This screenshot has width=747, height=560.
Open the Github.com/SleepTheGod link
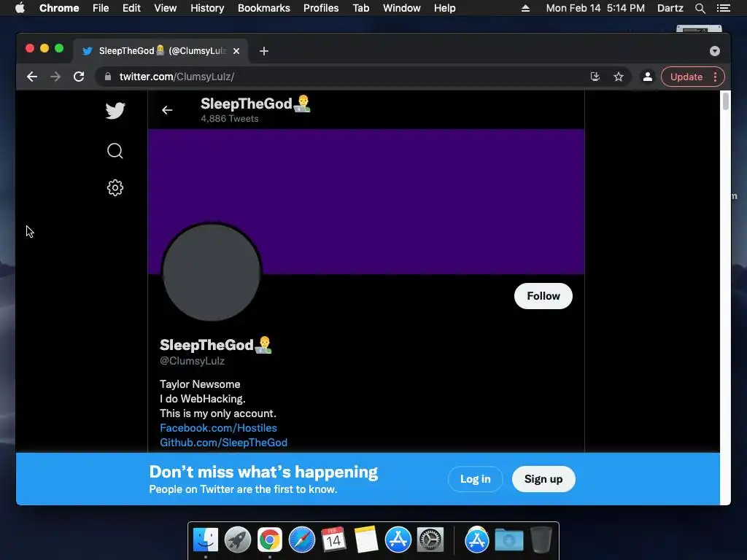(223, 443)
